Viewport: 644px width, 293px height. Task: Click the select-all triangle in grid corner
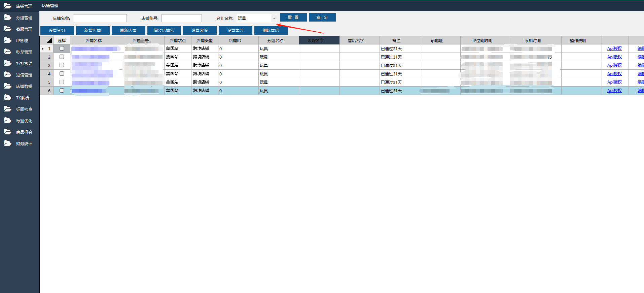pyautogui.click(x=49, y=40)
